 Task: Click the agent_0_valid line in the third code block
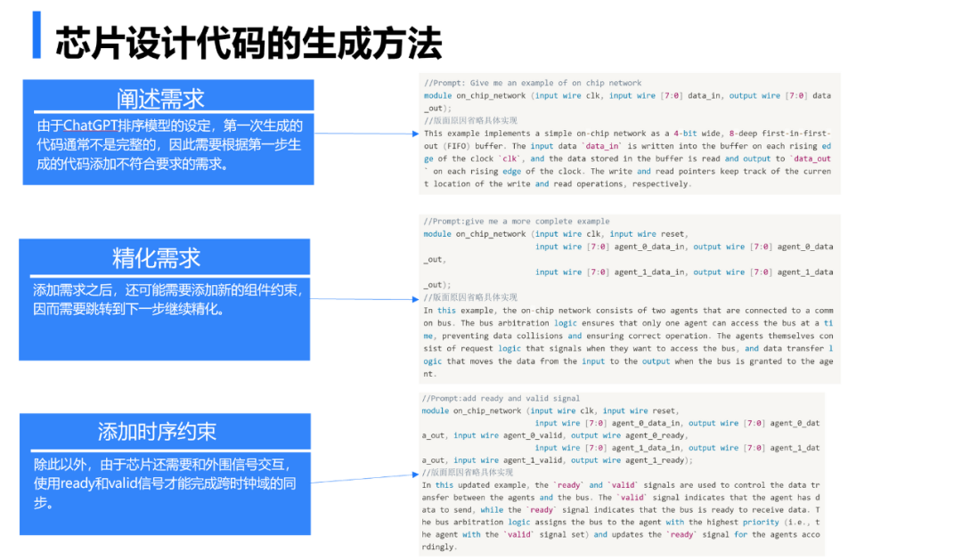point(554,435)
